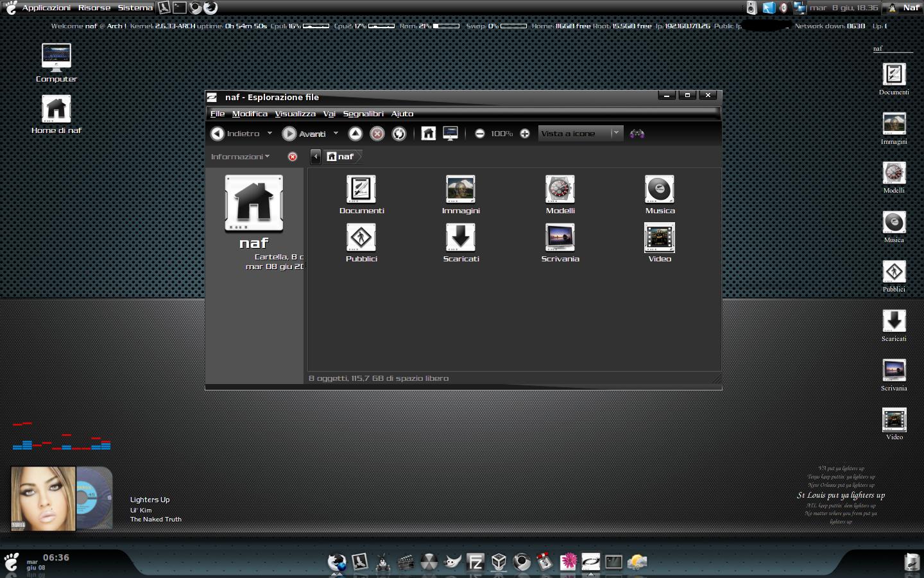Launch FileZilla from the bottom dock
Viewport: 924px width, 578px height.
(x=475, y=562)
